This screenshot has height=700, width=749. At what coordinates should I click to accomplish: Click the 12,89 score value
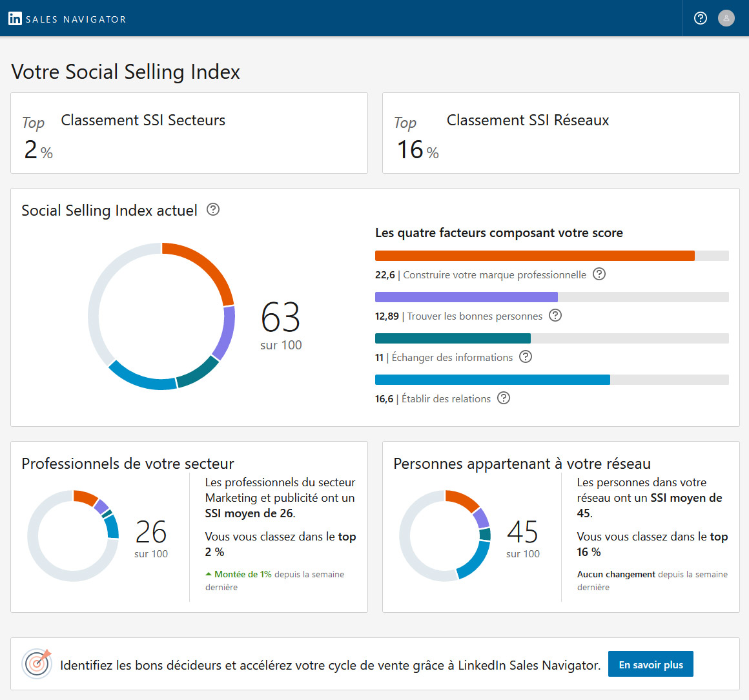pyautogui.click(x=387, y=316)
